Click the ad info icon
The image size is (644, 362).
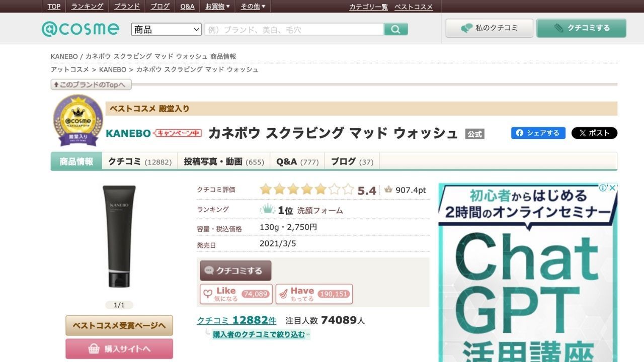click(603, 188)
